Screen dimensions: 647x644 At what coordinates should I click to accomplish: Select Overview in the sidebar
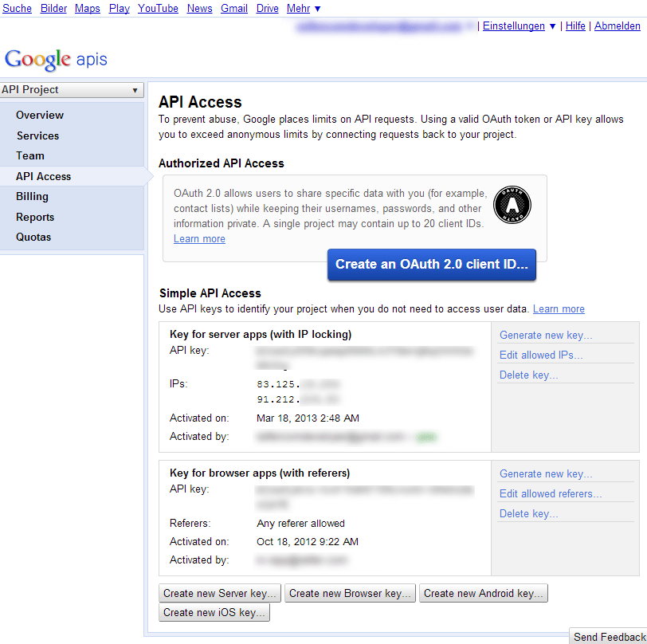point(39,115)
